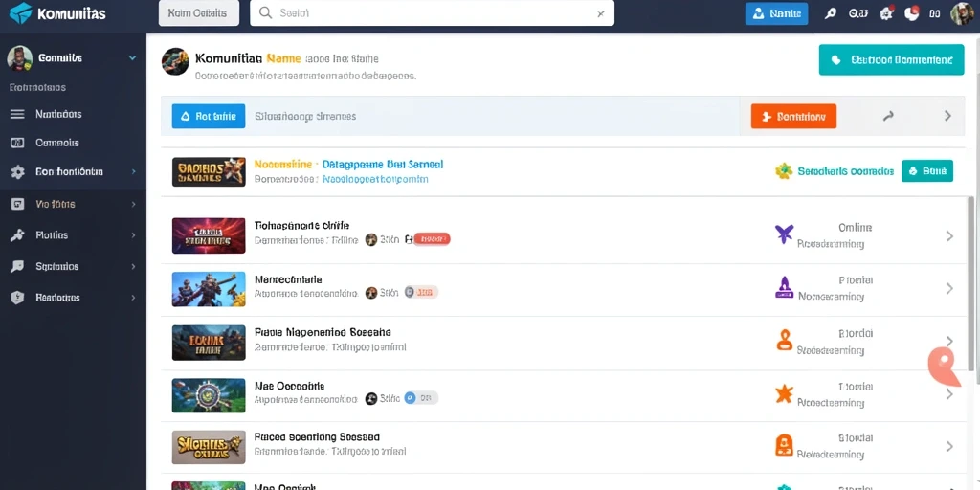The image size is (980, 490).
Task: Click the orange star icon in the fourth game row
Action: click(784, 393)
